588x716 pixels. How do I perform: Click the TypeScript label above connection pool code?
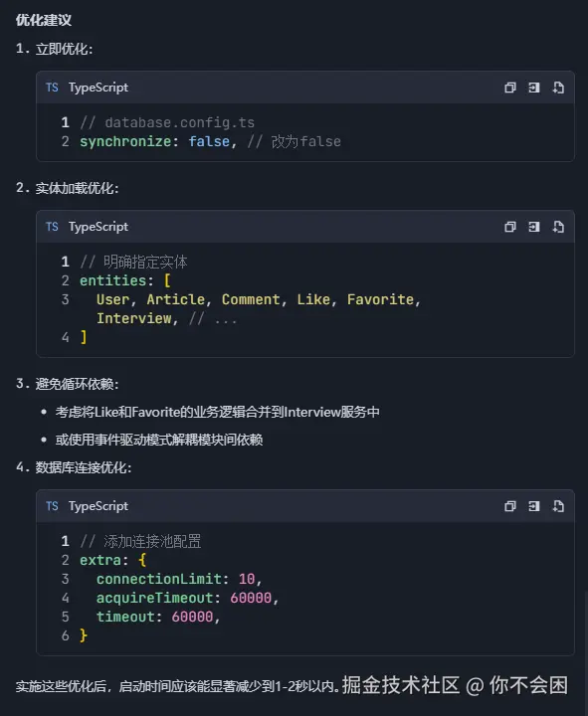[x=98, y=506]
